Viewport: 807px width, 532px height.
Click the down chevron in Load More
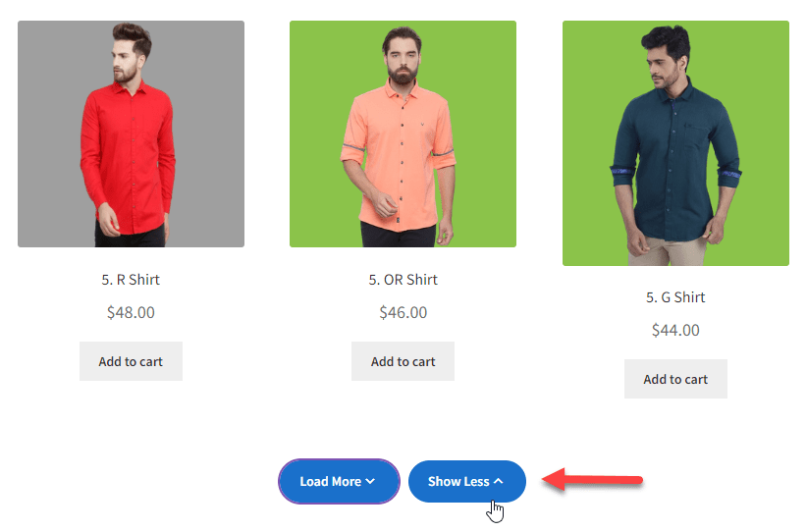coord(370,482)
